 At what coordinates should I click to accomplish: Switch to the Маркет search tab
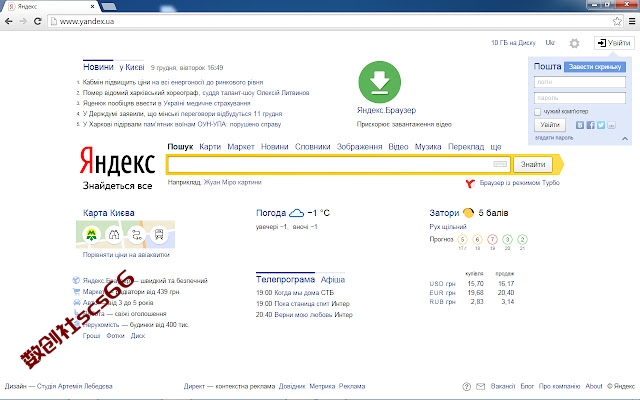241,147
